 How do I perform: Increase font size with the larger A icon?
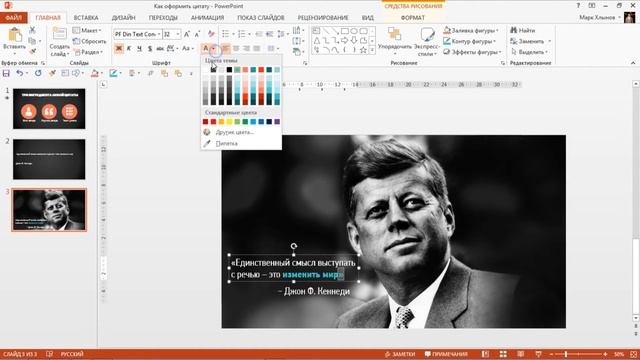coord(187,34)
